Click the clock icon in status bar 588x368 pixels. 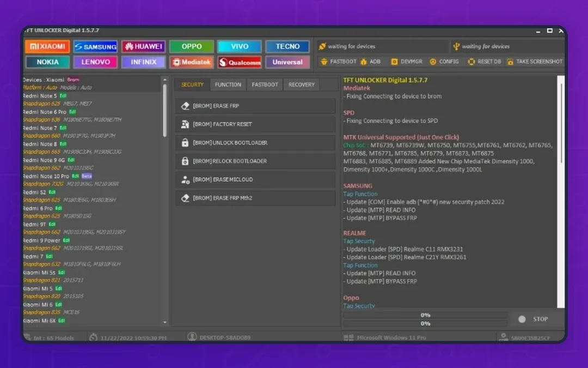[x=94, y=337]
